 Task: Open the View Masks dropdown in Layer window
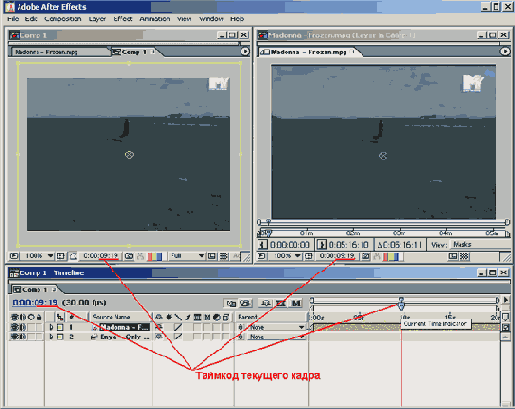click(x=480, y=244)
